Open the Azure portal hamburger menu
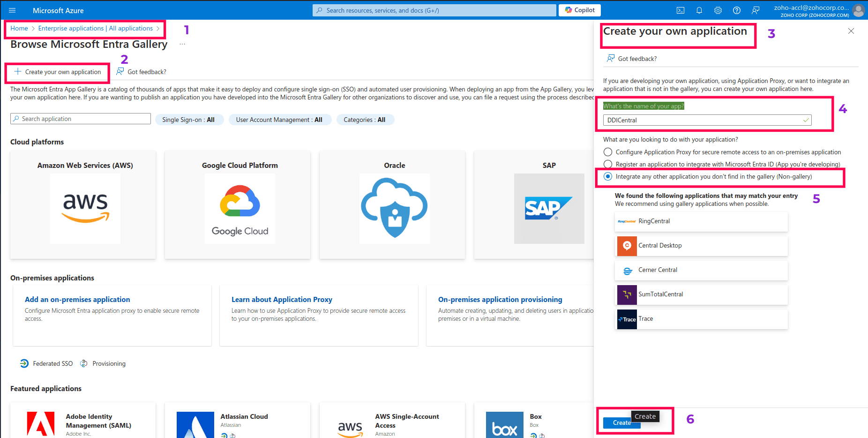Viewport: 868px width, 438px height. [12, 10]
